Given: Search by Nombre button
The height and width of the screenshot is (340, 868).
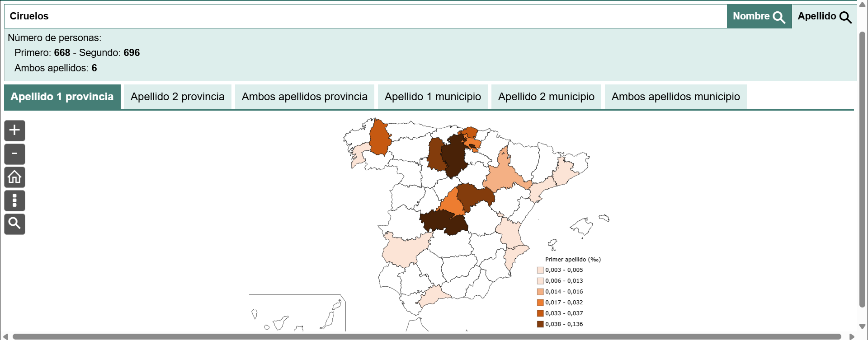Looking at the screenshot, I should (759, 16).
